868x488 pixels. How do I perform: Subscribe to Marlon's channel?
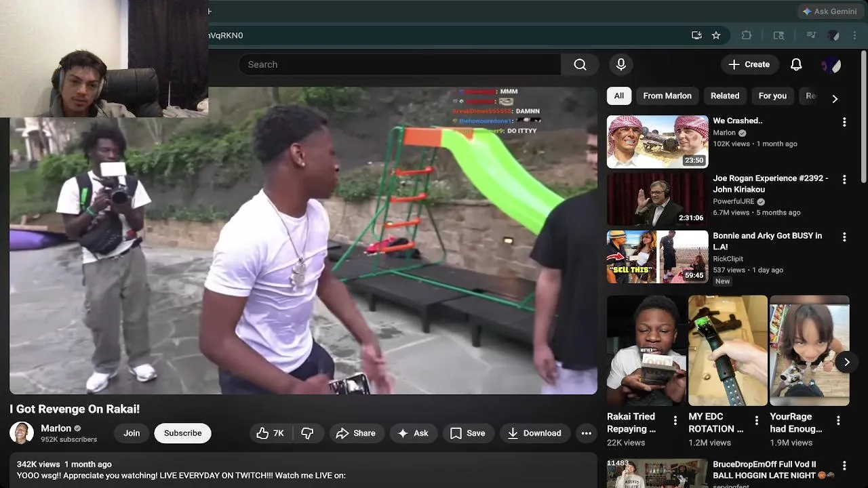[x=182, y=433]
